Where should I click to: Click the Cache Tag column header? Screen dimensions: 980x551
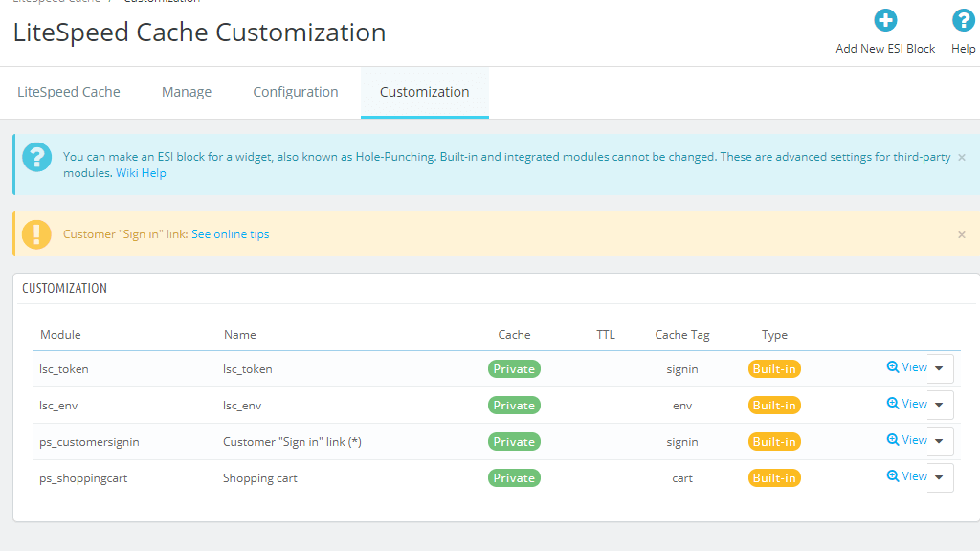click(681, 335)
